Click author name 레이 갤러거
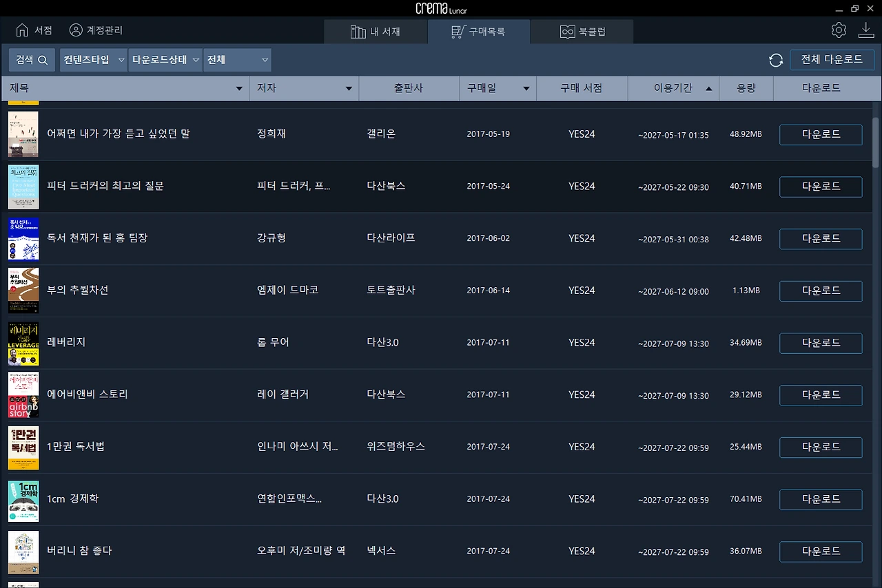The image size is (882, 588). pyautogui.click(x=283, y=395)
